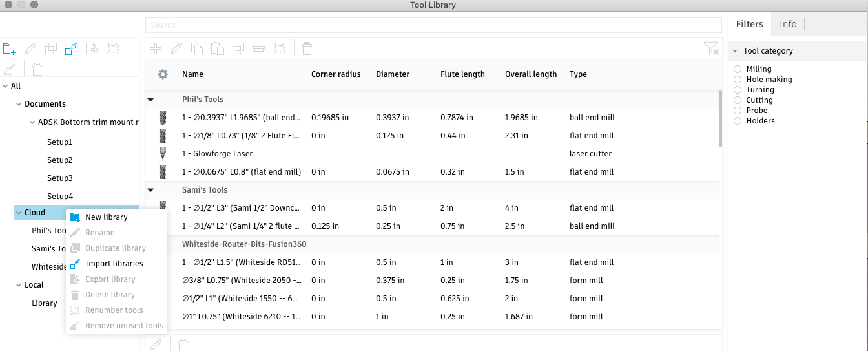Viewport: 868px width, 351px height.
Task: Sort by the Diameter column header
Action: coord(393,74)
